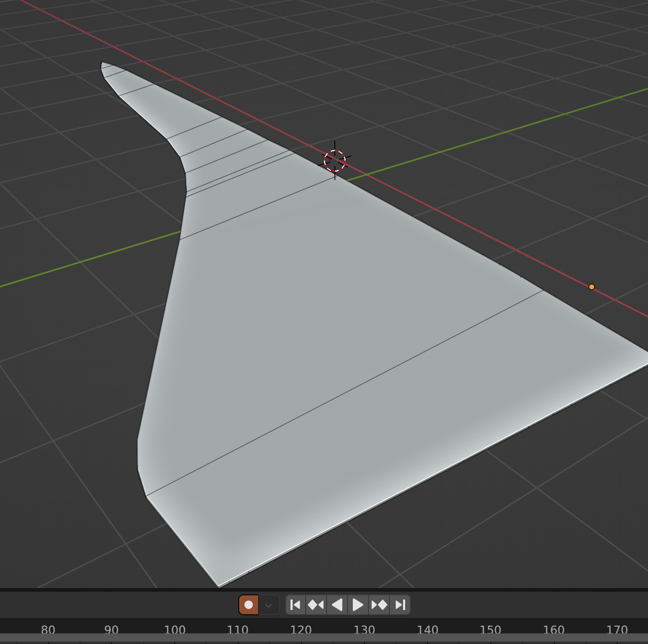
Task: Open the auto keyframing options dropdown
Action: 269,605
